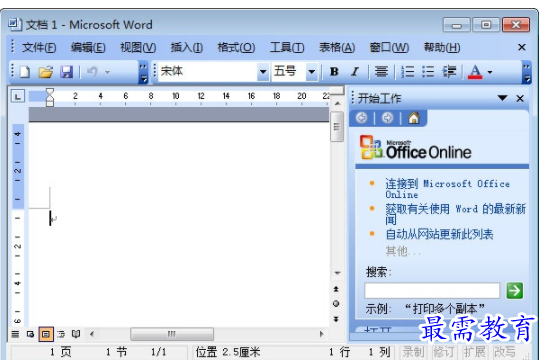Close the 开始工作 task pane
This screenshot has width=543, height=360.
(x=520, y=98)
